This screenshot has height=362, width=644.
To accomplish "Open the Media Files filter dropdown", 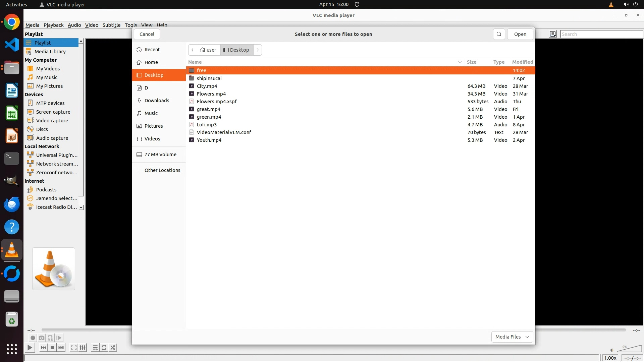I will click(x=512, y=337).
